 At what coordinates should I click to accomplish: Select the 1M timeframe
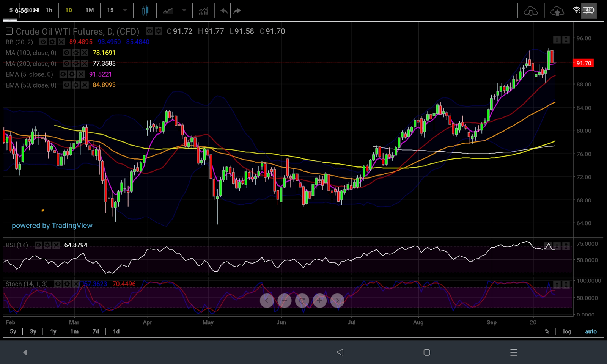click(x=90, y=10)
